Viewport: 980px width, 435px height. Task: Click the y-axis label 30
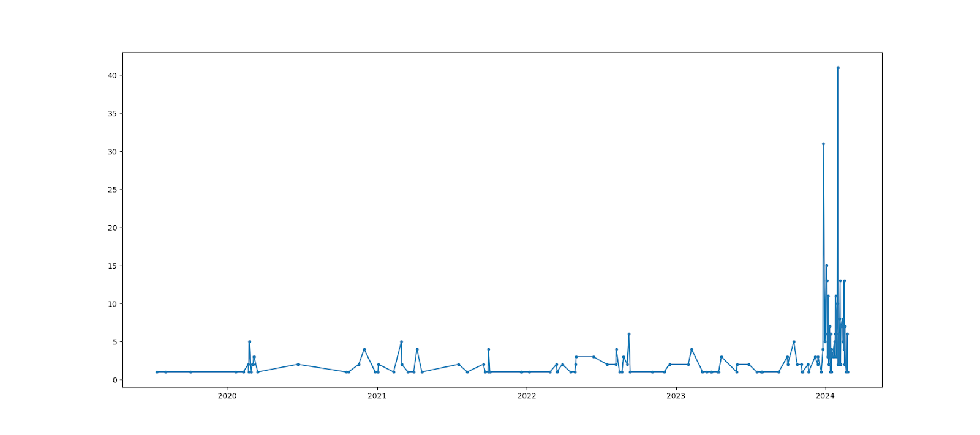click(112, 152)
